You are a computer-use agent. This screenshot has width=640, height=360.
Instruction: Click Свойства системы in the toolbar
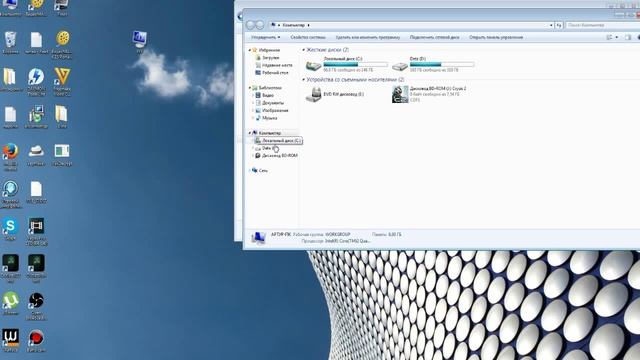click(x=308, y=37)
